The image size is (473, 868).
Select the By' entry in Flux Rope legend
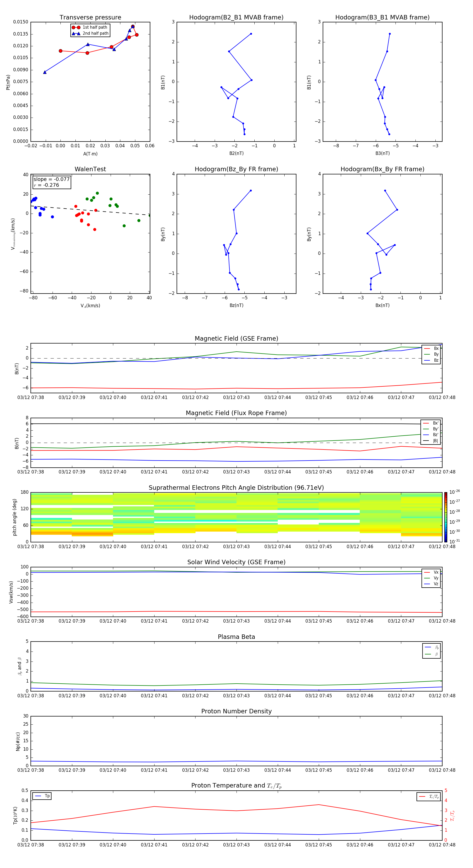coord(431,429)
